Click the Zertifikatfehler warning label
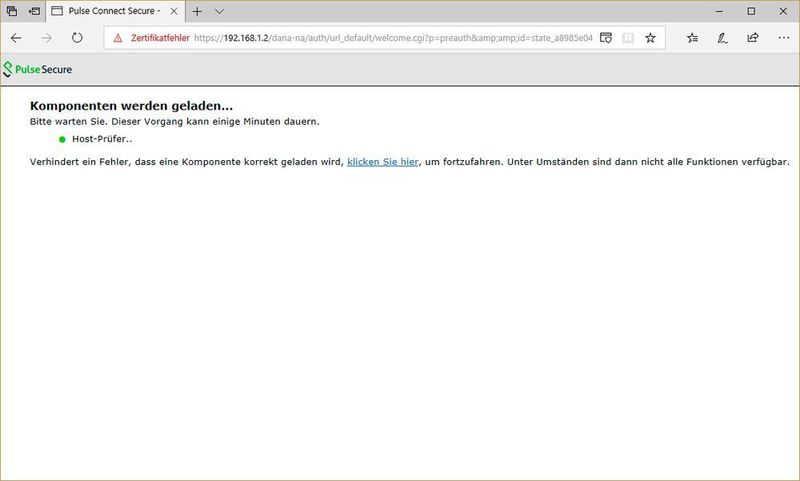Image resolution: width=800 pixels, height=481 pixels. 160,38
